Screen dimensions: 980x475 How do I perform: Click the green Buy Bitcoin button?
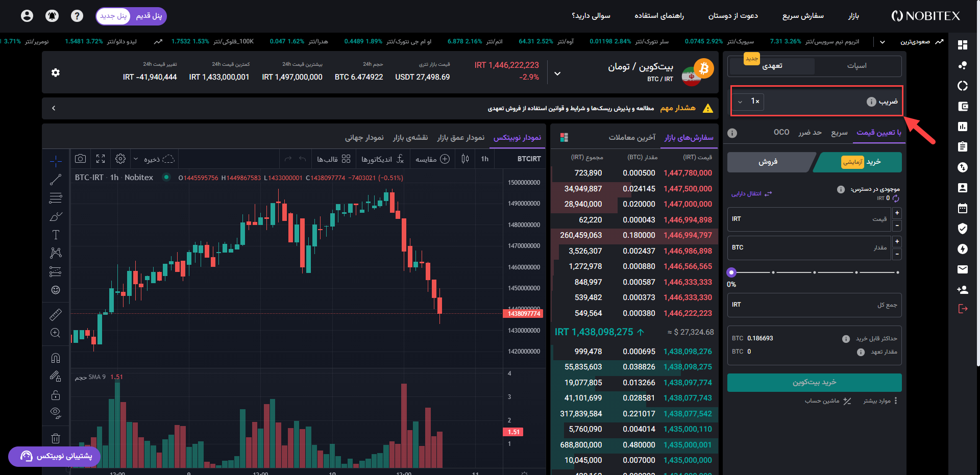[x=814, y=382]
